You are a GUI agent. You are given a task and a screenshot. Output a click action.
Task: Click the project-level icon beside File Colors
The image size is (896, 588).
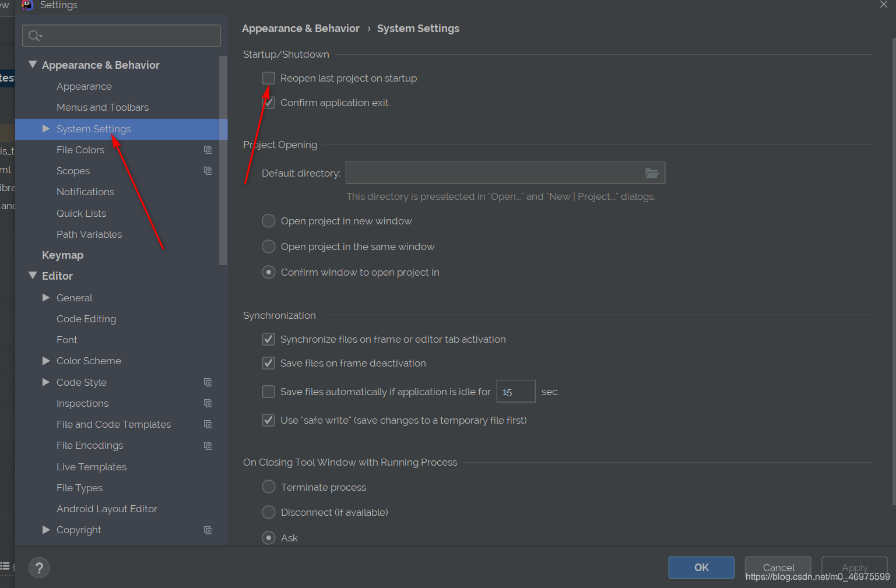[208, 150]
